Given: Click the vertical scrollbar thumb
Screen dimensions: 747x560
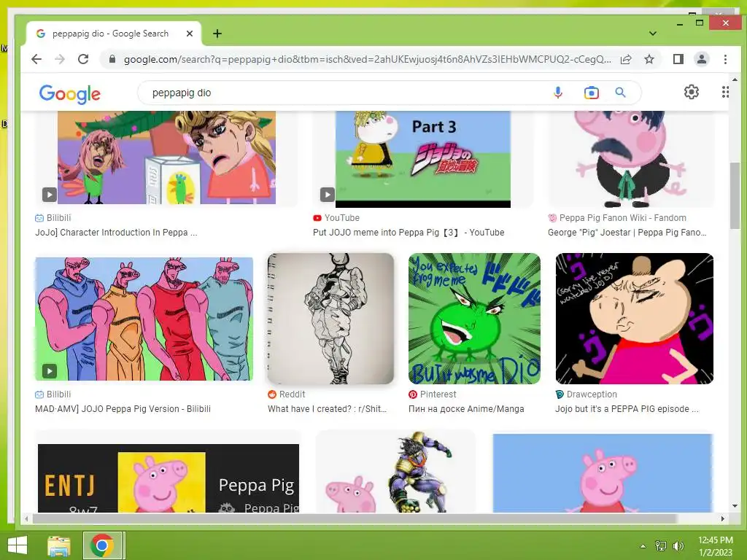Looking at the screenshot, I should pyautogui.click(x=735, y=195).
